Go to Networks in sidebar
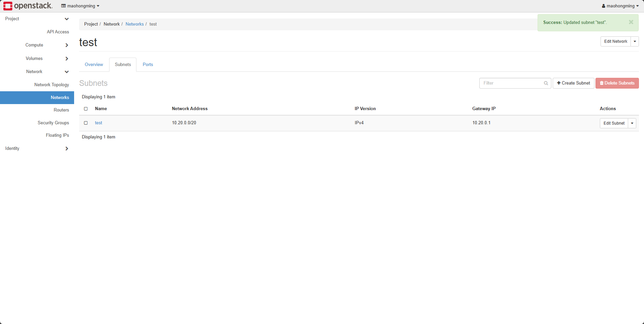Image resolution: width=644 pixels, height=324 pixels. pos(37,98)
